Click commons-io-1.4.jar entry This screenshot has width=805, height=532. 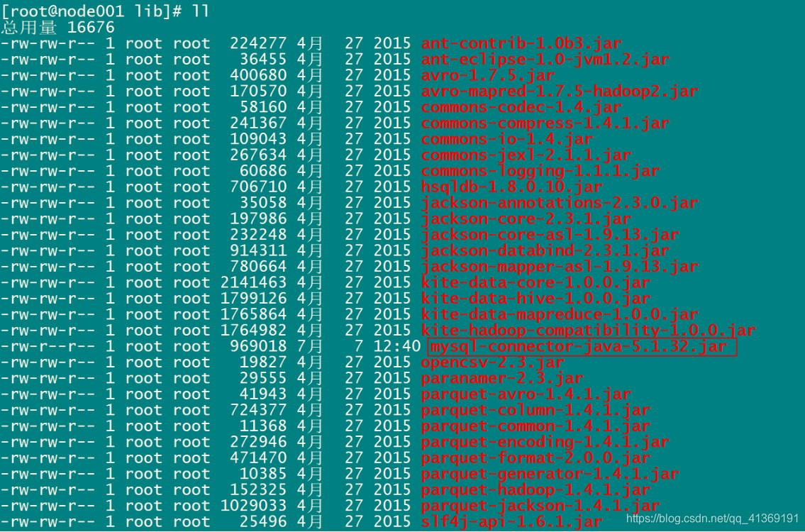point(507,139)
